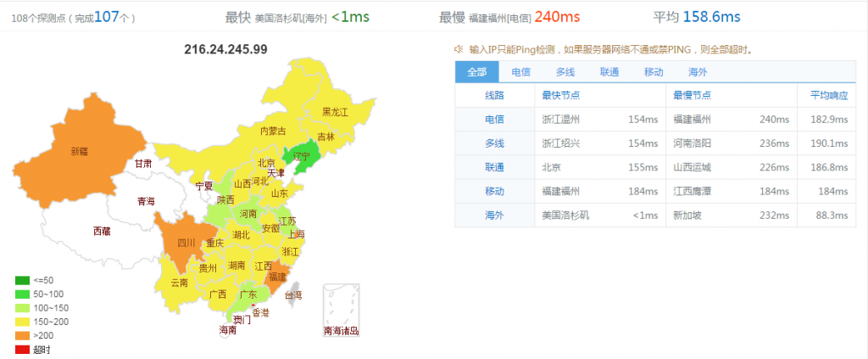868x359 pixels.
Task: Click the 150~200 legend color swatch
Action: [22, 322]
